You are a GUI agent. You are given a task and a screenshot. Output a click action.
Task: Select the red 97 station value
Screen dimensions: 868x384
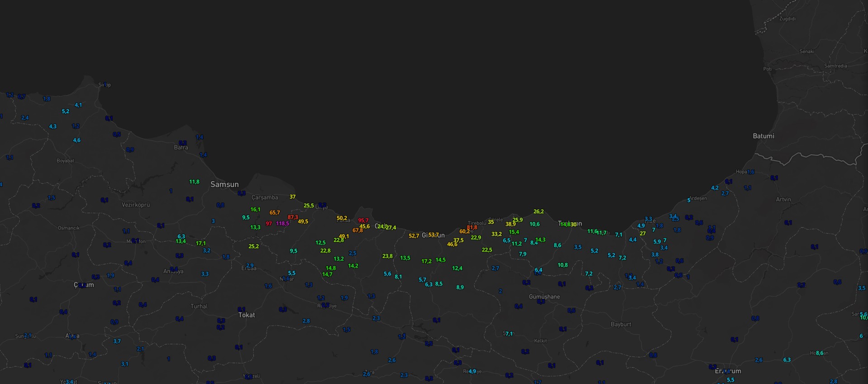269,224
